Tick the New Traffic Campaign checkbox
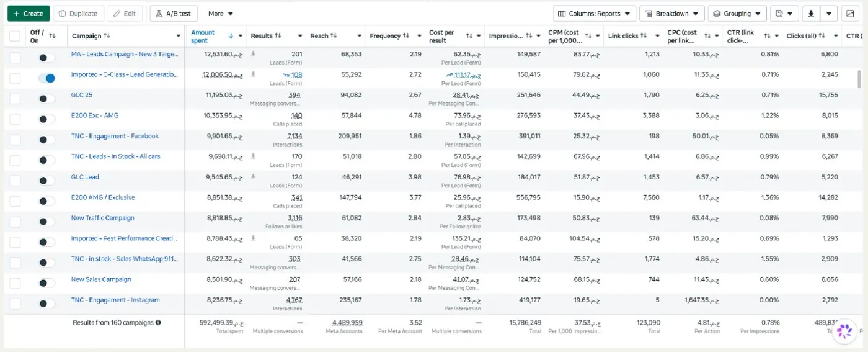Viewport: 868px width, 352px height. click(x=14, y=222)
